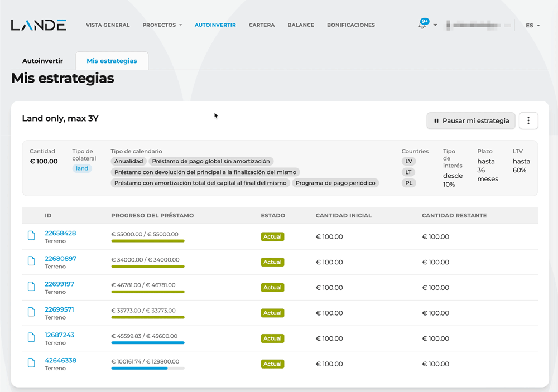558x392 pixels.
Task: Open loan link 22658428
Action: click(60, 233)
